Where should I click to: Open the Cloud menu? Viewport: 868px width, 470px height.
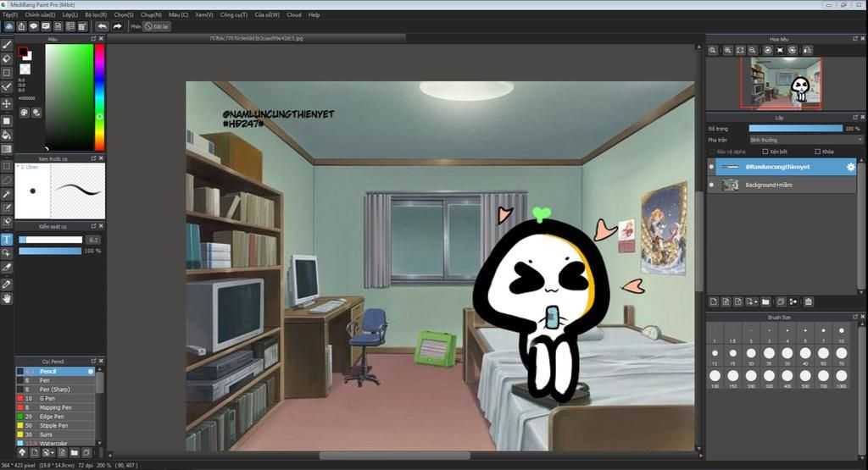pos(294,15)
